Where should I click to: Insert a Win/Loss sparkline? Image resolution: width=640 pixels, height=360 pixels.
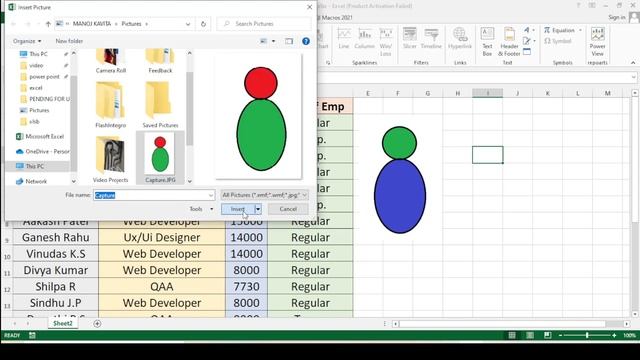pyautogui.click(x=386, y=42)
